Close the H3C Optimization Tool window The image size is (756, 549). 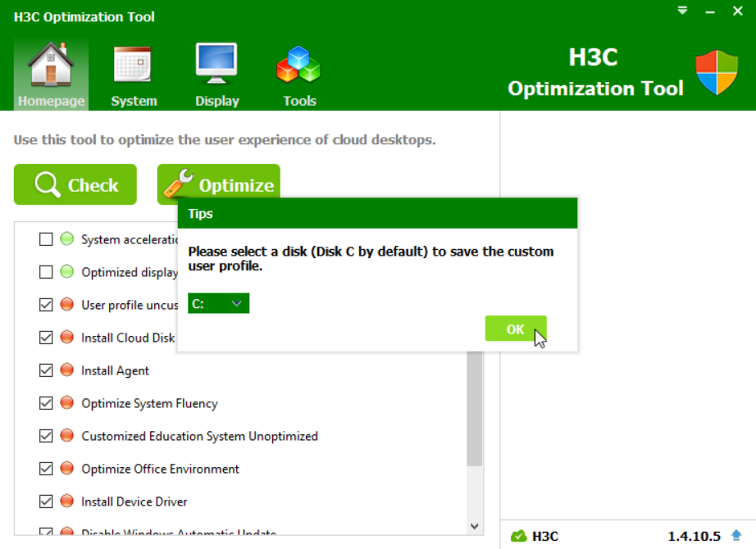(x=738, y=11)
